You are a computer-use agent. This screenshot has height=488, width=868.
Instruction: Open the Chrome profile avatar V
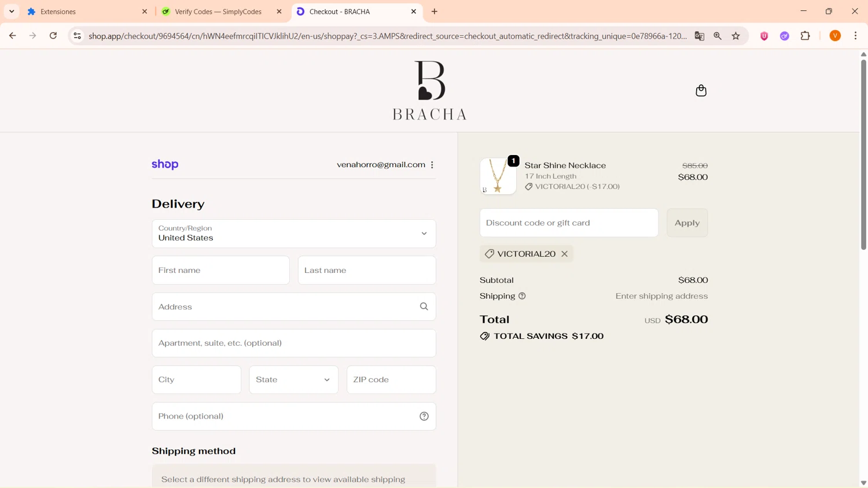point(835,36)
